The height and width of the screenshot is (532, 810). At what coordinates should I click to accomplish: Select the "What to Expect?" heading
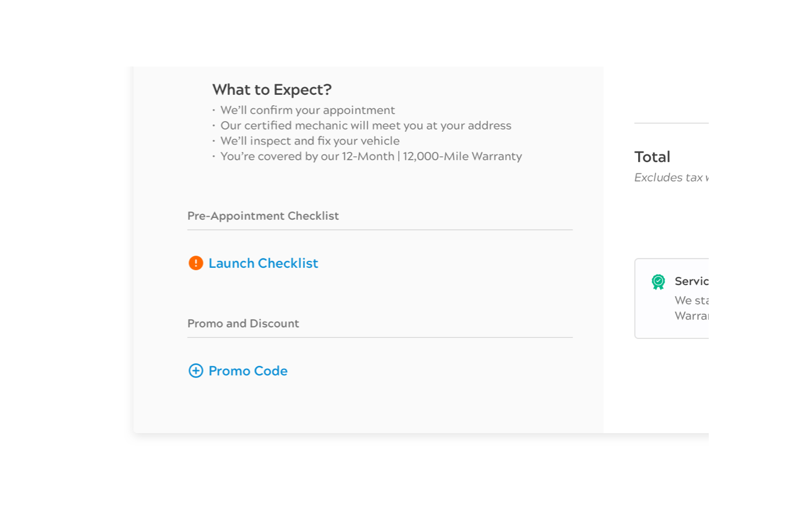[x=272, y=90]
